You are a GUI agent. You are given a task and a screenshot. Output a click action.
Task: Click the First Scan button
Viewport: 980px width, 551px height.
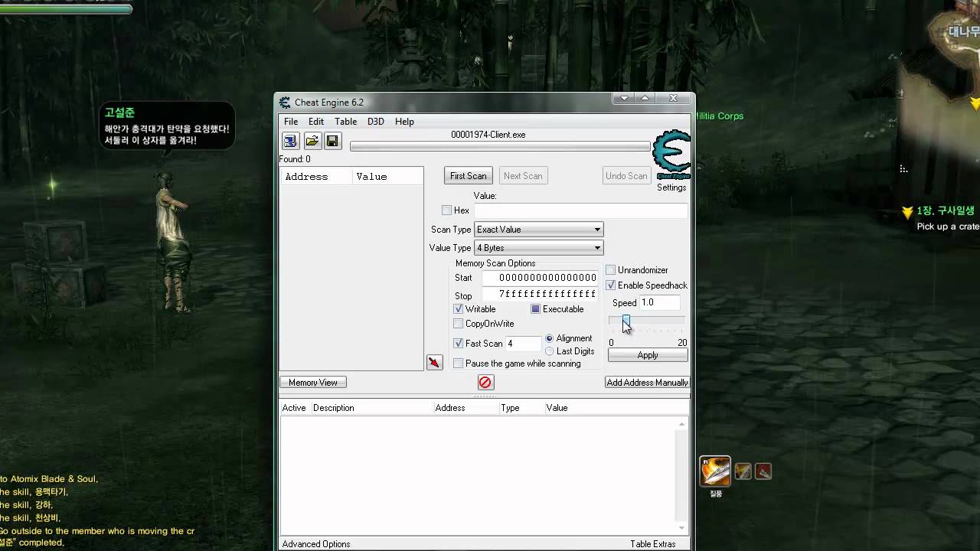(469, 176)
